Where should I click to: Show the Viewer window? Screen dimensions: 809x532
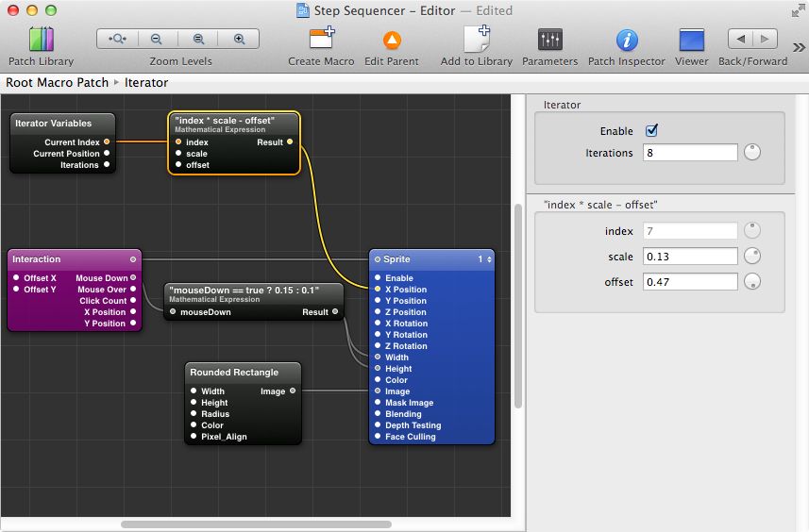[691, 40]
